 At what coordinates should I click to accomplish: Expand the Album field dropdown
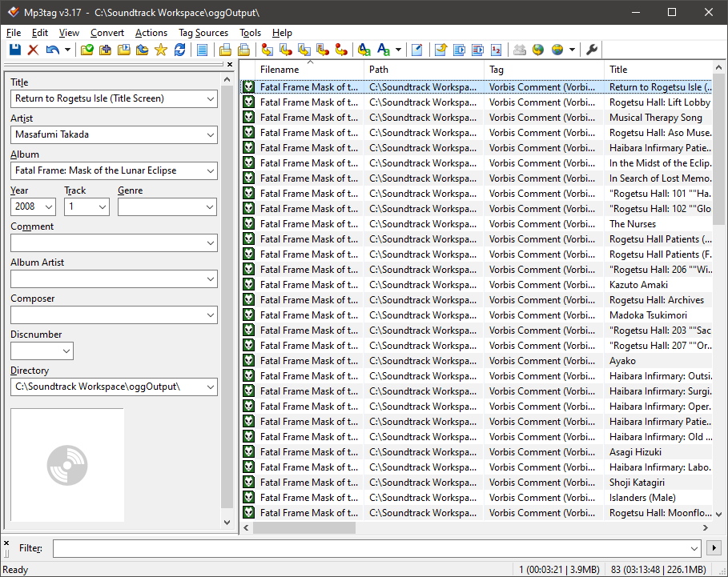pyautogui.click(x=211, y=170)
